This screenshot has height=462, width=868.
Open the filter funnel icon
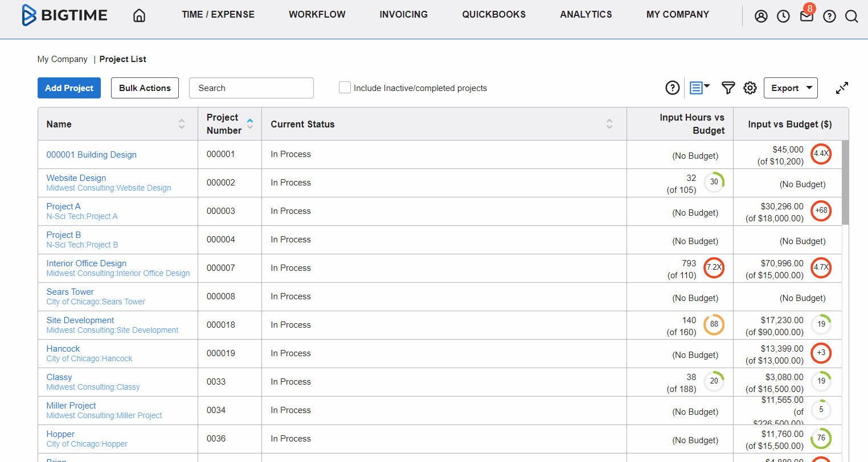[728, 88]
